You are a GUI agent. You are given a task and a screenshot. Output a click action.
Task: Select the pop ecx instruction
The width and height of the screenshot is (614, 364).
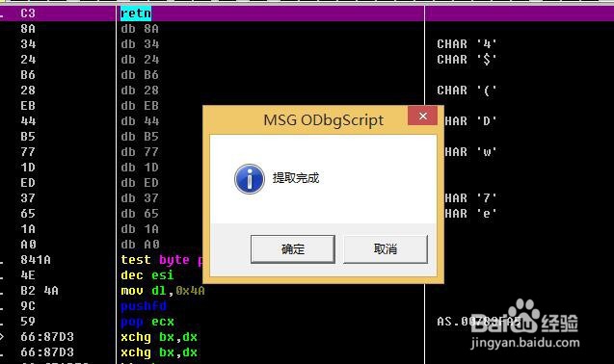tap(147, 322)
